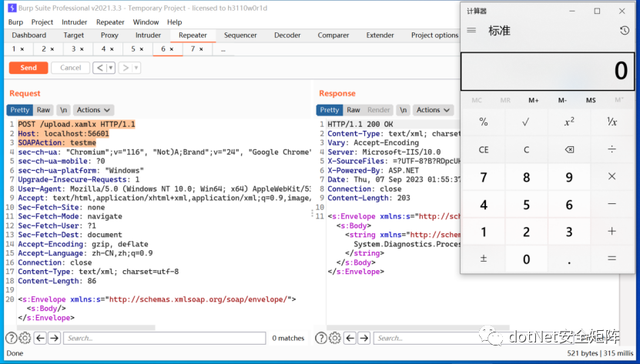Image resolution: width=640 pixels, height=364 pixels.
Task: Go to next match in Response search
Action: coord(364,338)
